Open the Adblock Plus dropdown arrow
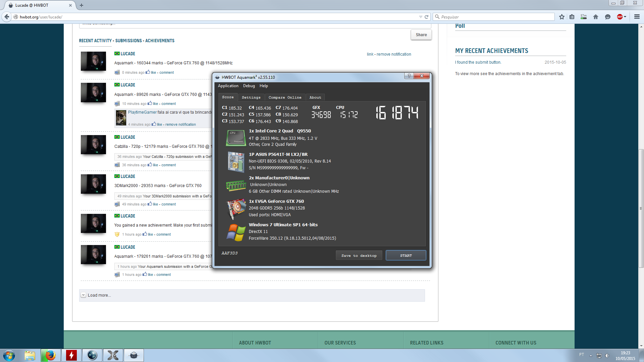Screen dimensions: 644x362 [x=625, y=17]
